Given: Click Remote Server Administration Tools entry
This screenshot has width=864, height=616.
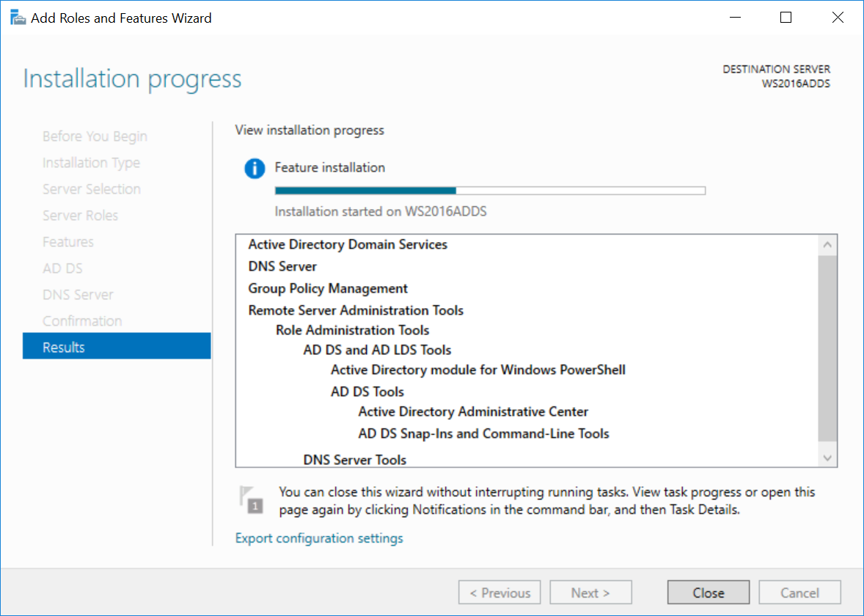Looking at the screenshot, I should [356, 310].
